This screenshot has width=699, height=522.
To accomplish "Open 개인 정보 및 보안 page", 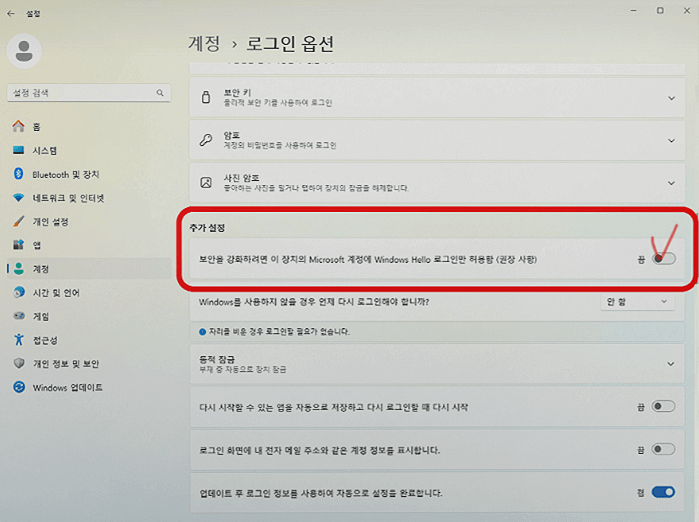I will [89, 364].
